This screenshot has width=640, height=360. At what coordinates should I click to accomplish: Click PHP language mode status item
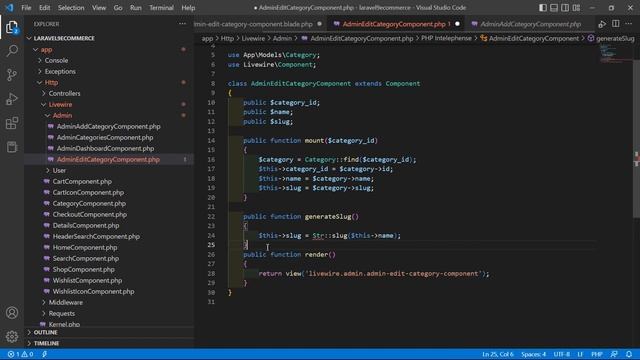point(596,354)
